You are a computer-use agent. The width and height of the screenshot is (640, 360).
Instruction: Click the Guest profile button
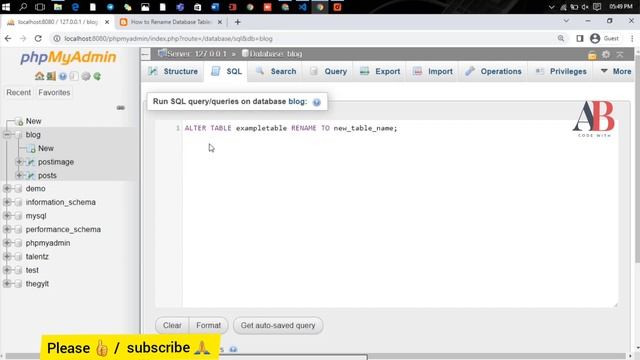tap(605, 38)
